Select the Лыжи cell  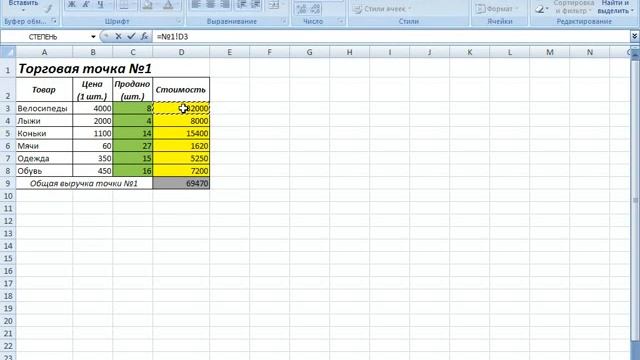[x=44, y=121]
